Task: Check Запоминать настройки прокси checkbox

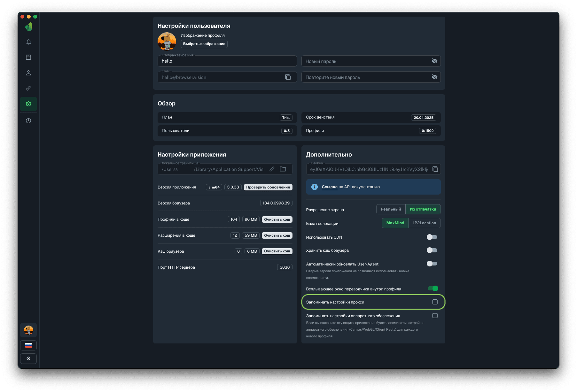Action: tap(435, 302)
